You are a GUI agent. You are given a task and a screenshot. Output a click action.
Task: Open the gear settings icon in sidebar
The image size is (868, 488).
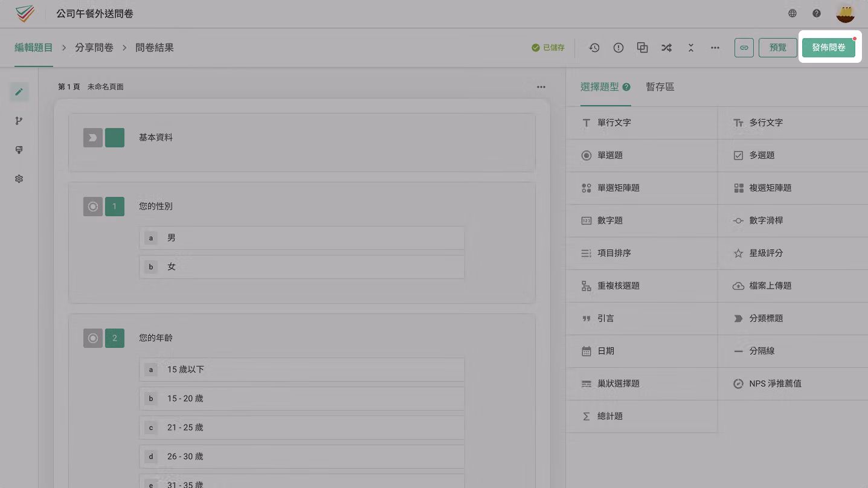tap(19, 179)
